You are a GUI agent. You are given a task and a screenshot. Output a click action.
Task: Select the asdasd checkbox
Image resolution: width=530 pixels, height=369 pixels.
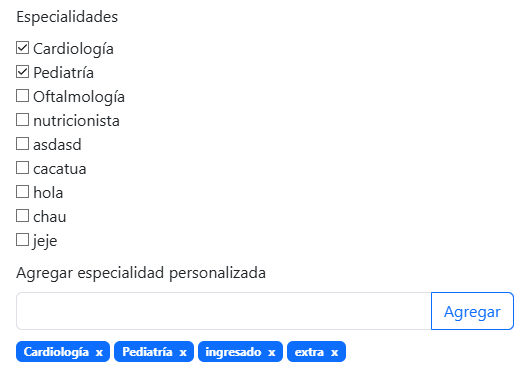[22, 144]
